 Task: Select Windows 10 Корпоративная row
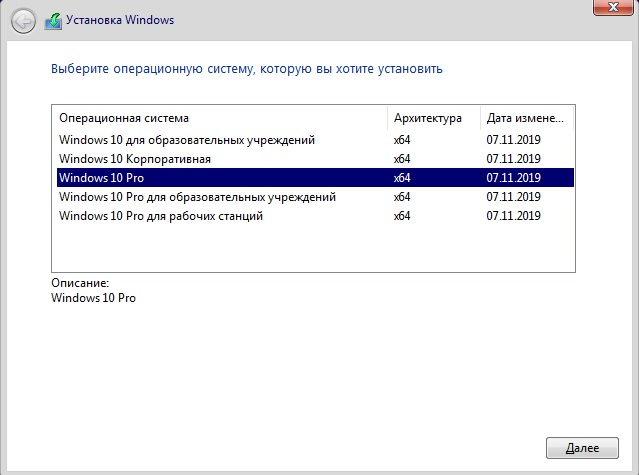[315, 159]
